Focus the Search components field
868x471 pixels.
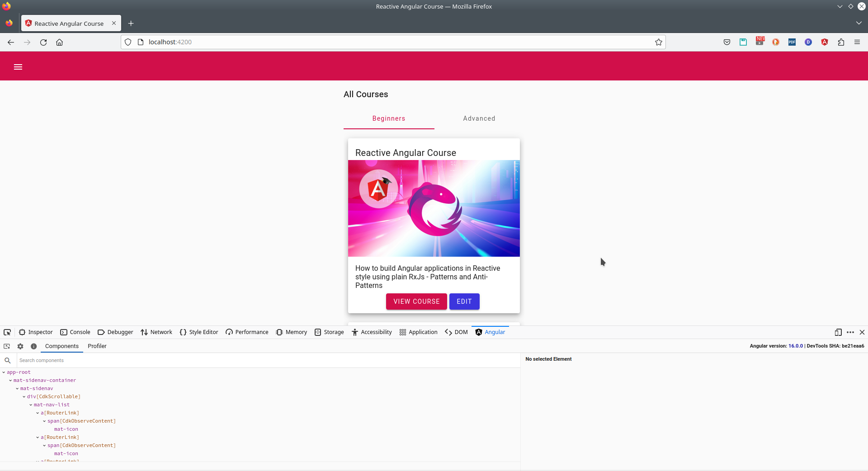(269, 361)
